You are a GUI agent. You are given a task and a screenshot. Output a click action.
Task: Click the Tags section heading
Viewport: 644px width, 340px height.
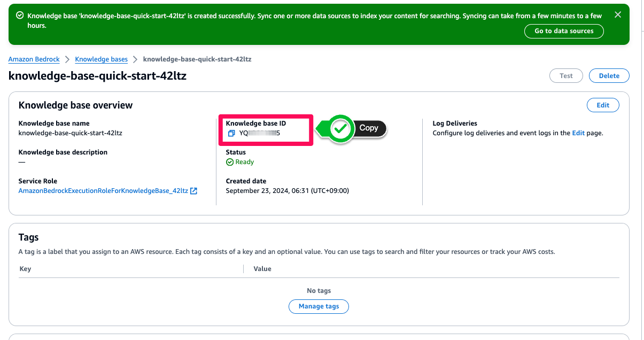(29, 237)
